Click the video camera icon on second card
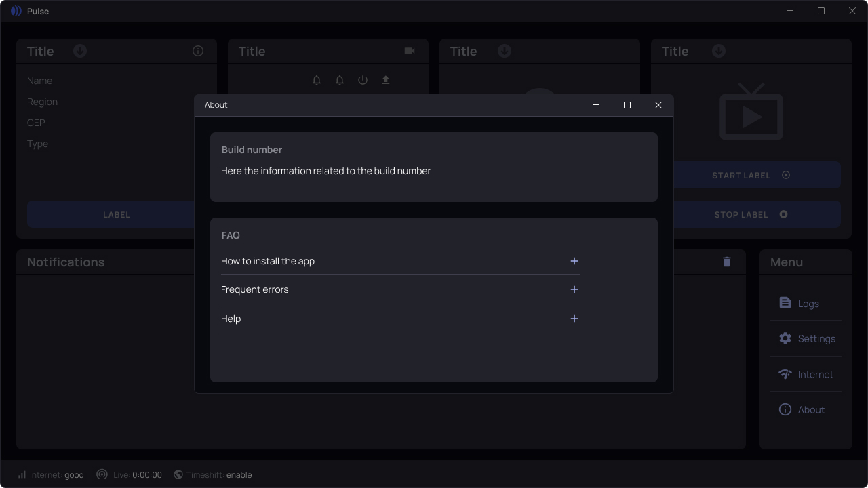This screenshot has width=868, height=488. [410, 51]
